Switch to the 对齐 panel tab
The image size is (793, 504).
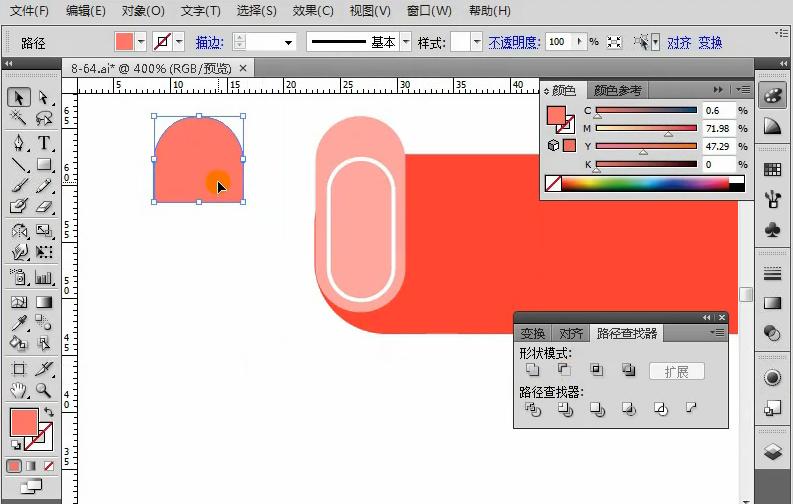click(x=571, y=334)
